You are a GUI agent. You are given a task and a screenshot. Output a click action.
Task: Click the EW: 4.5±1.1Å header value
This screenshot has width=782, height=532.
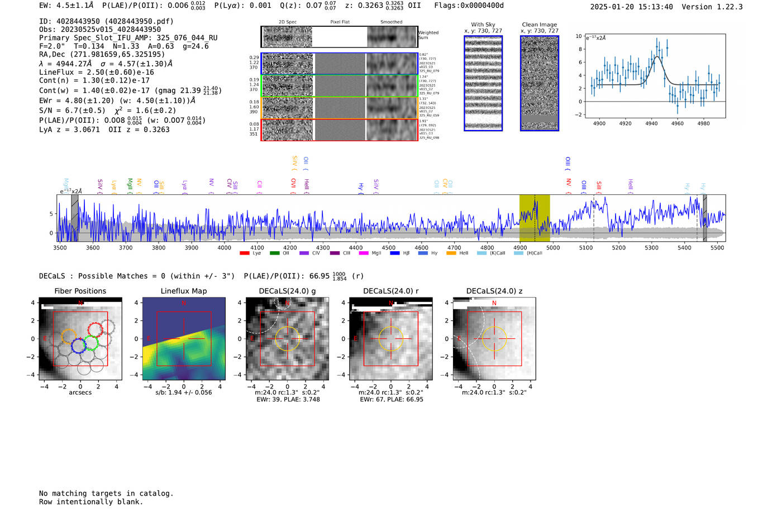66,6
